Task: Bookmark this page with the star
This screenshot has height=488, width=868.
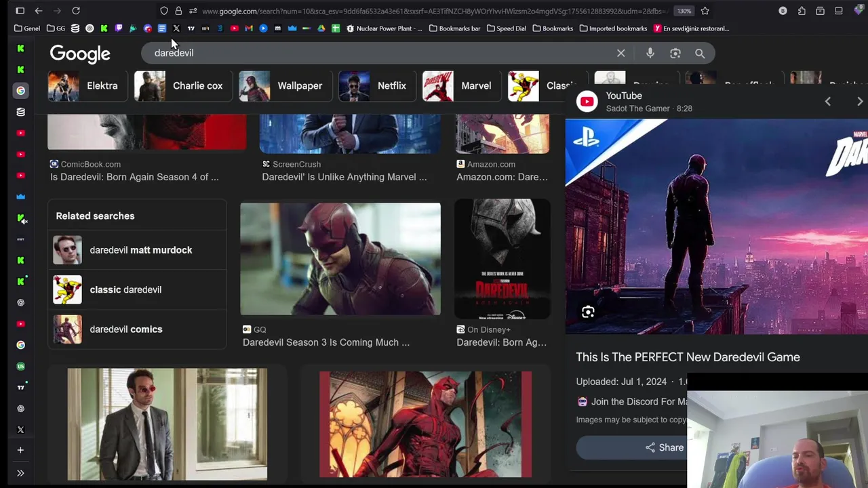Action: [705, 11]
